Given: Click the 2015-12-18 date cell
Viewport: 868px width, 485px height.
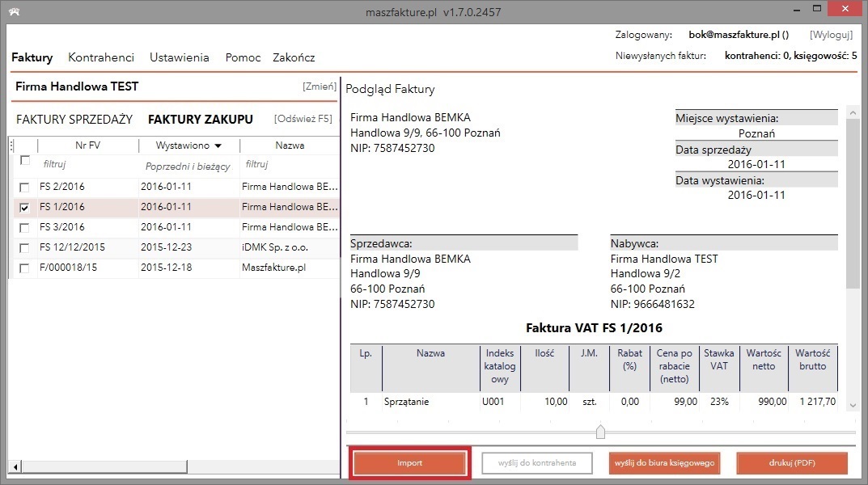Looking at the screenshot, I should [x=166, y=268].
